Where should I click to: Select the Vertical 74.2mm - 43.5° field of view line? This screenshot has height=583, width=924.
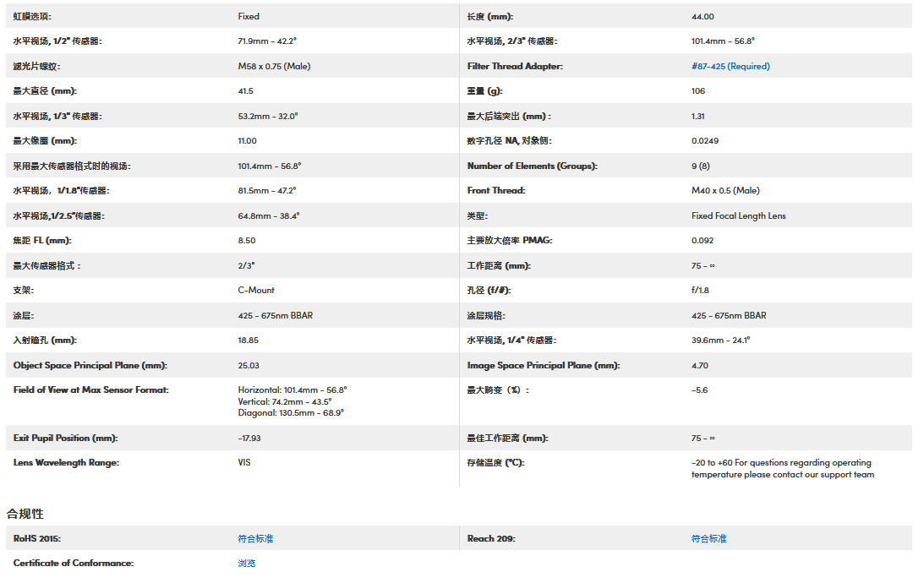pos(285,401)
